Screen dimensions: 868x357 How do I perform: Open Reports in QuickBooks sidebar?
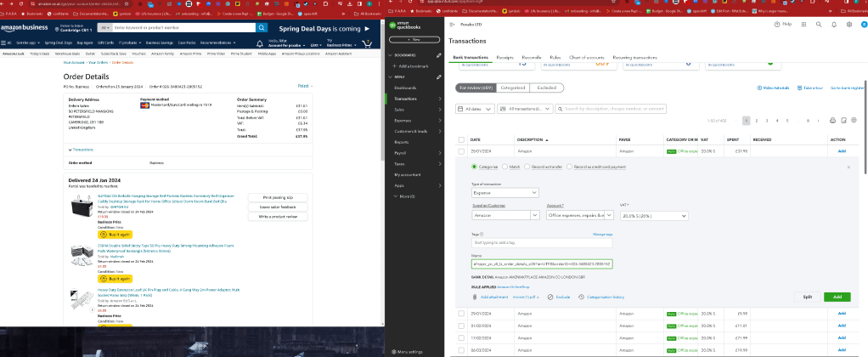402,142
